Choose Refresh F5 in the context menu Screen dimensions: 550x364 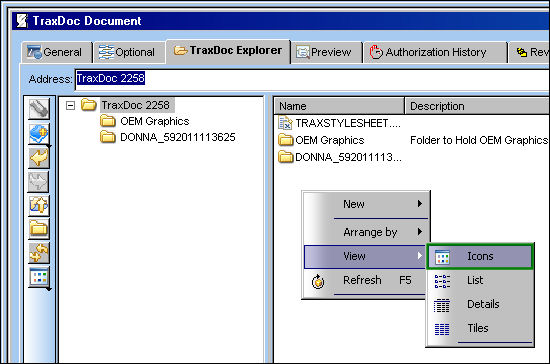coord(365,281)
